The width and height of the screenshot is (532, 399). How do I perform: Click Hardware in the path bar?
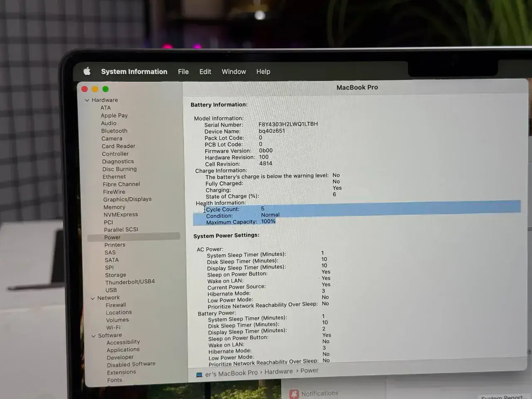pyautogui.click(x=278, y=372)
